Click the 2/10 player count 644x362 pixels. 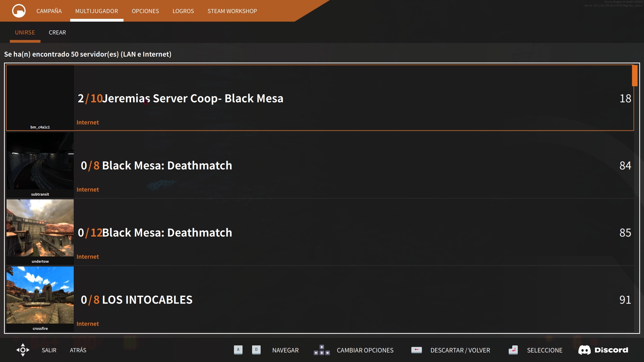90,98
